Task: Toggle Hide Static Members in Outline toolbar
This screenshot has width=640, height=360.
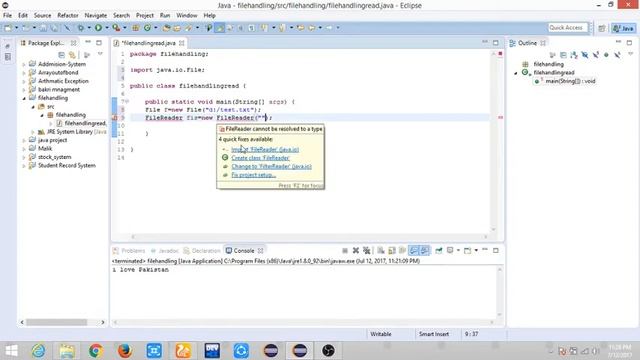Action: pos(596,54)
